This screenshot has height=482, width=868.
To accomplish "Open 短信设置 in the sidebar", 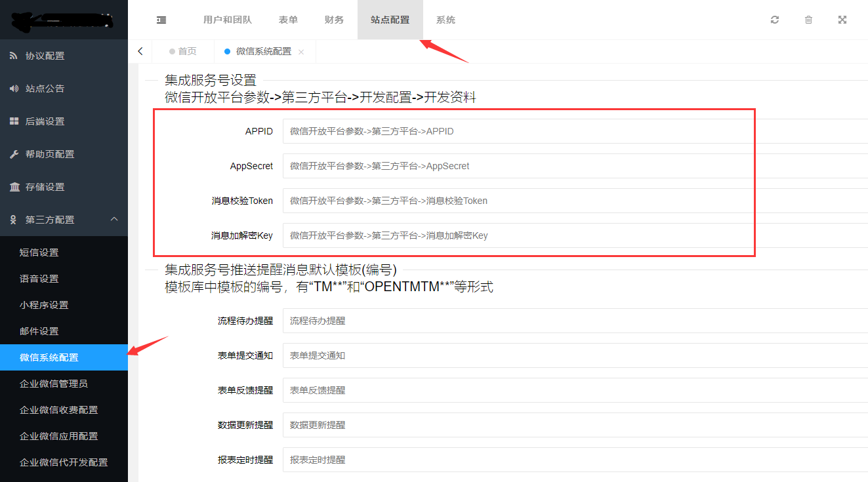I will pos(39,252).
